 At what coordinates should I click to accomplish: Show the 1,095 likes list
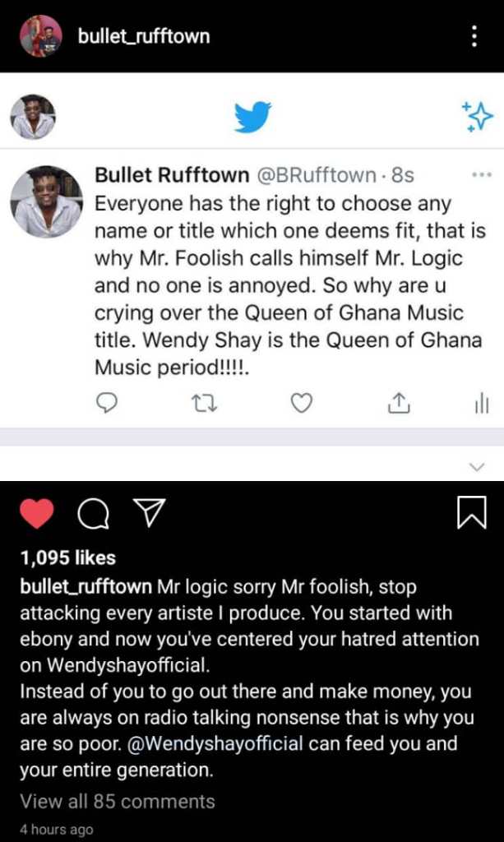[67, 557]
